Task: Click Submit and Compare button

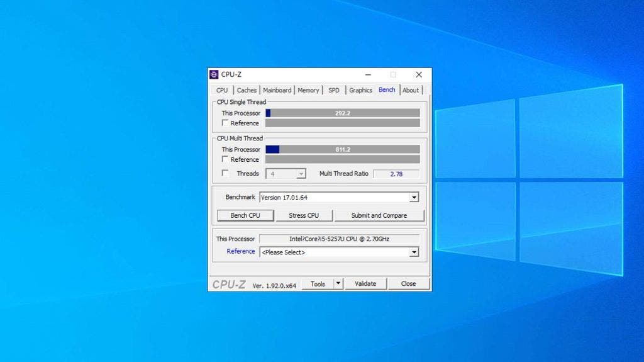Action: [x=379, y=215]
